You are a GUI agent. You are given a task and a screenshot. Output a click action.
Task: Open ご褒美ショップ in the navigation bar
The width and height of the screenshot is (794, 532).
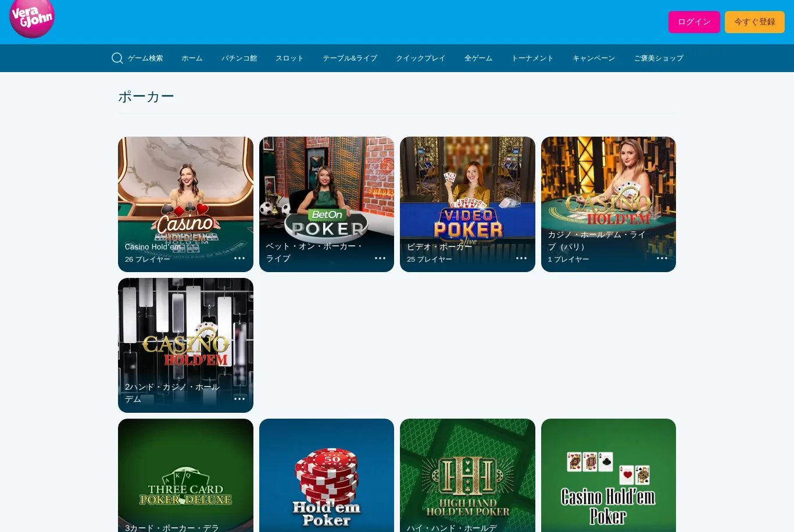point(659,58)
